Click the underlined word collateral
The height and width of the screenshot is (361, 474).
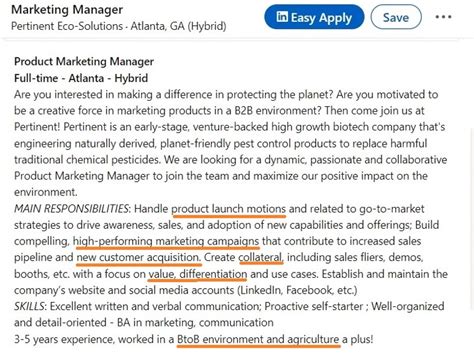[261, 257]
